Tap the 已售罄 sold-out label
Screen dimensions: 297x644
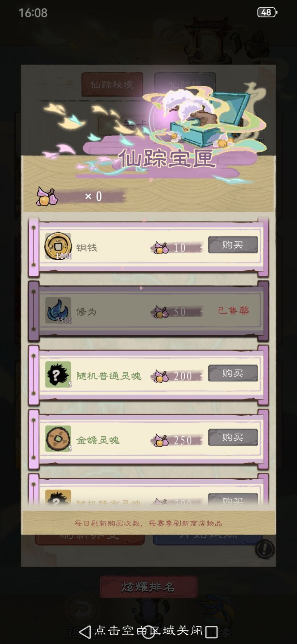point(233,310)
